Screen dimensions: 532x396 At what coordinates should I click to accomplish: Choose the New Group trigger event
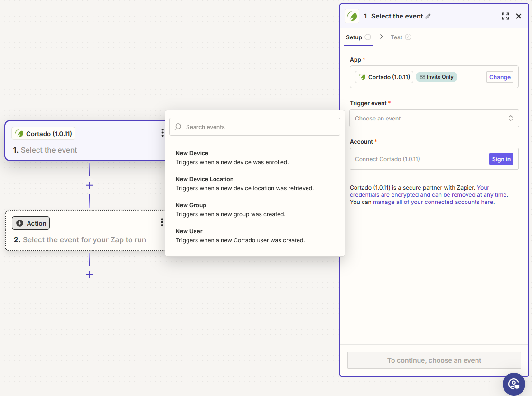pos(255,210)
